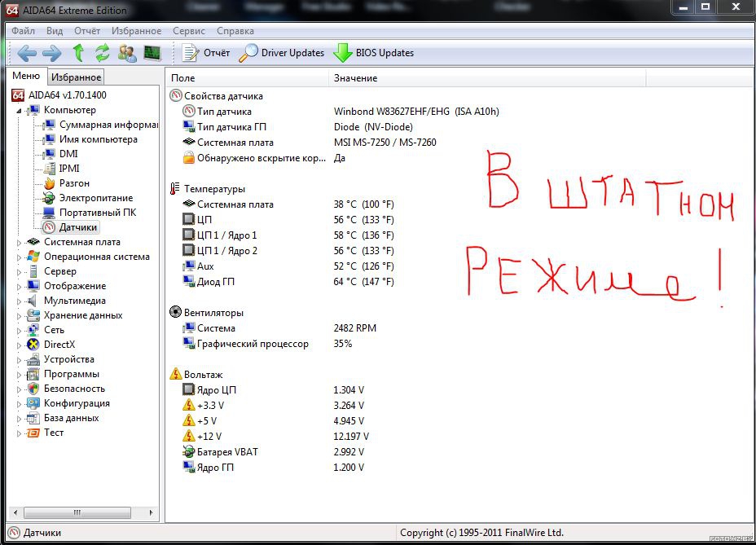756x545 pixels.
Task: Open BIOS Updates
Action: 374,53
